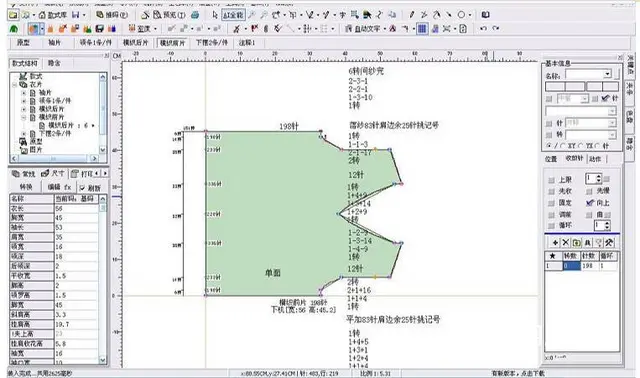Click the document page icon before undo

[x=463, y=29]
